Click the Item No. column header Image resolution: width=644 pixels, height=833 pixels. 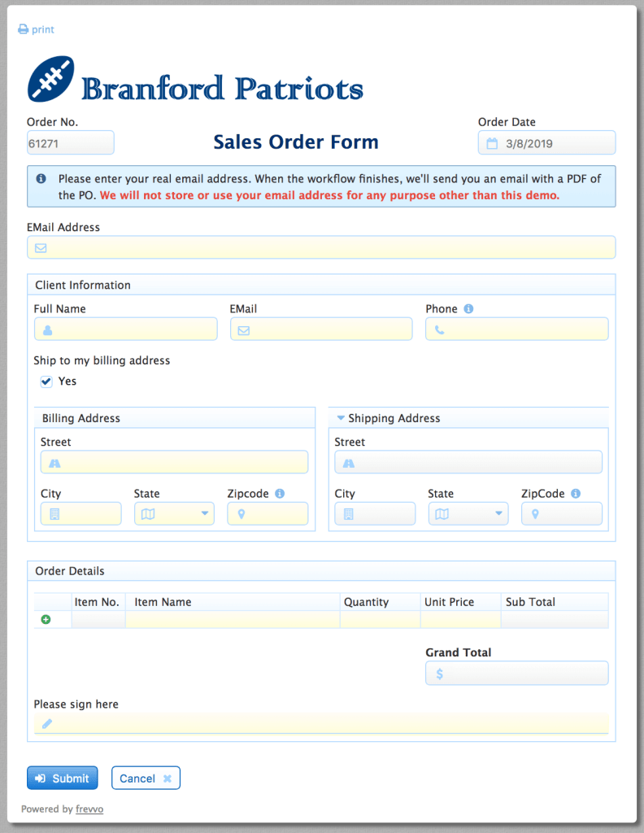tap(97, 602)
